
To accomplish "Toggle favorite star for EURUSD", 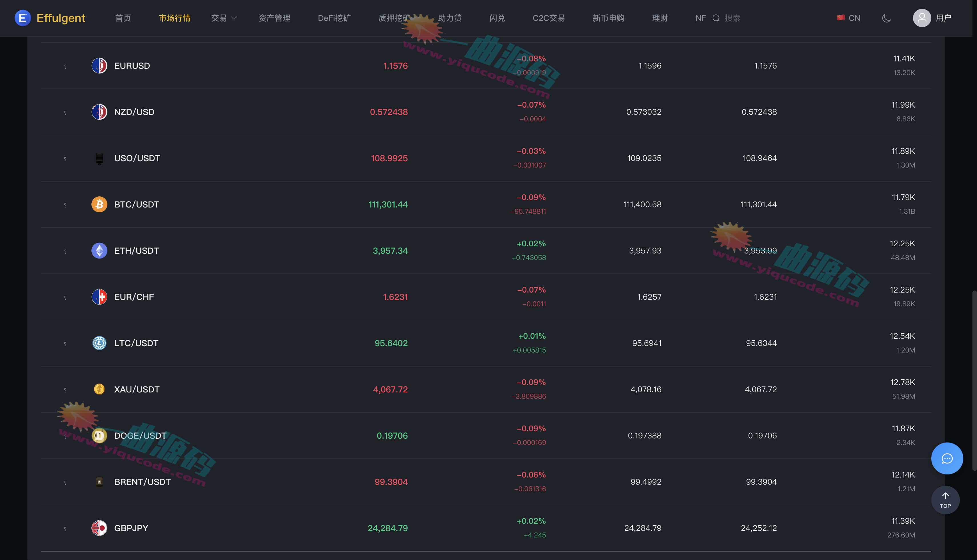I will (x=65, y=66).
